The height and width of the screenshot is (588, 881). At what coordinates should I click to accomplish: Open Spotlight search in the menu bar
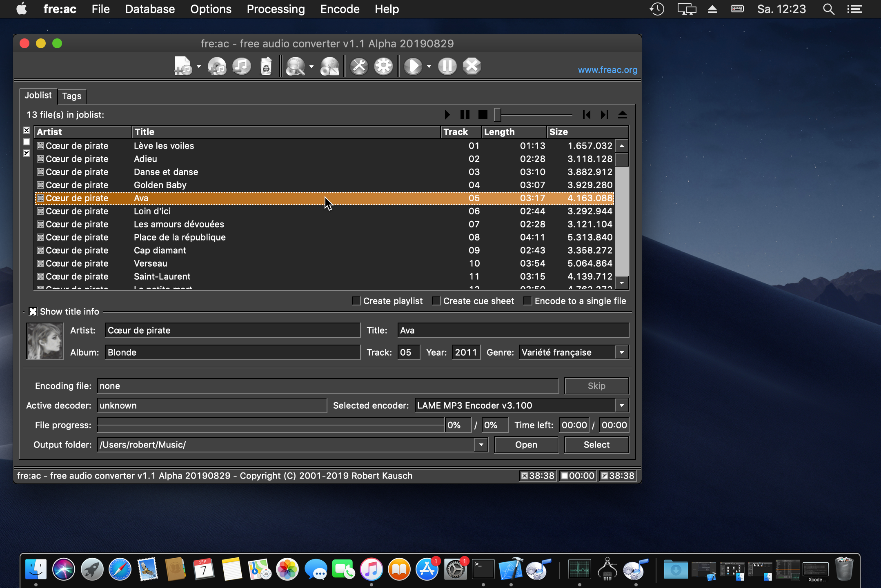coord(828,9)
